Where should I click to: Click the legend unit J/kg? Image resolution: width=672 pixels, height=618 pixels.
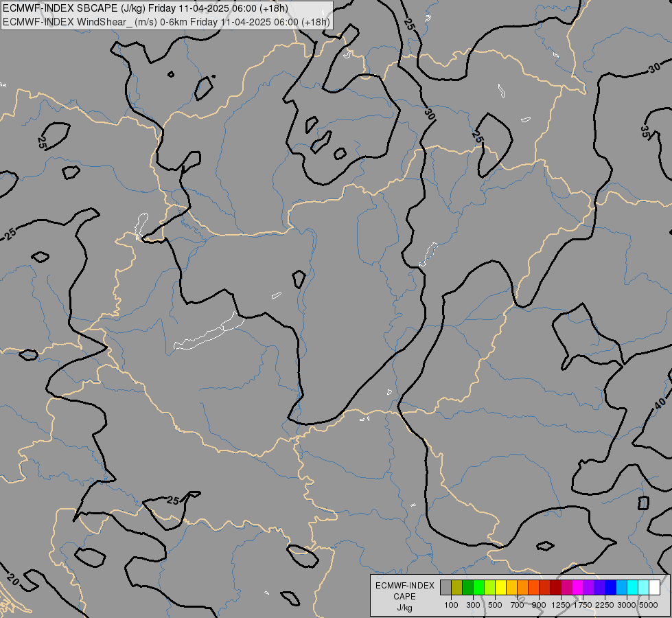tap(404, 608)
